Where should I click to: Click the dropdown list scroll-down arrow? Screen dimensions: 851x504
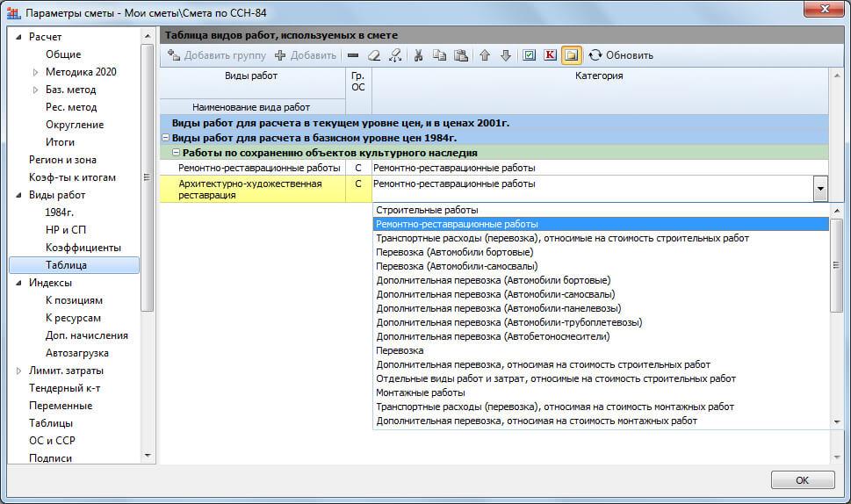(836, 421)
